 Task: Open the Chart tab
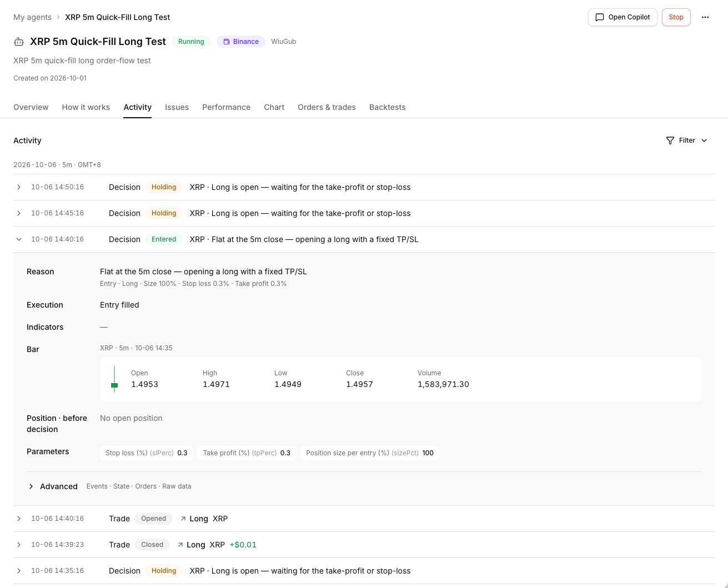(x=274, y=107)
